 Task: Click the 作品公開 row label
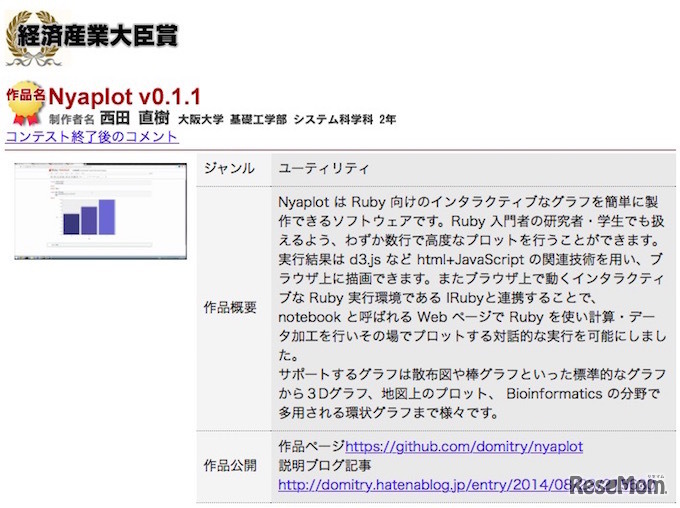pyautogui.click(x=230, y=465)
